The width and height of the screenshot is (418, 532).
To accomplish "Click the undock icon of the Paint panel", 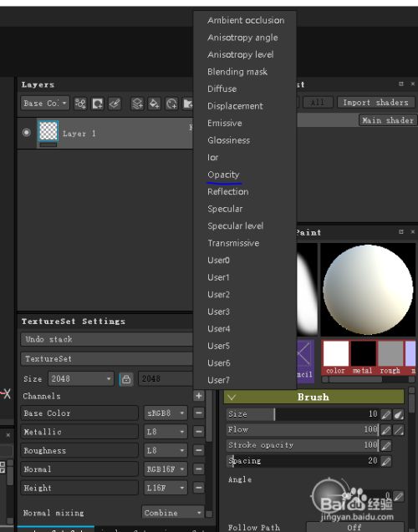I will pos(401,231).
